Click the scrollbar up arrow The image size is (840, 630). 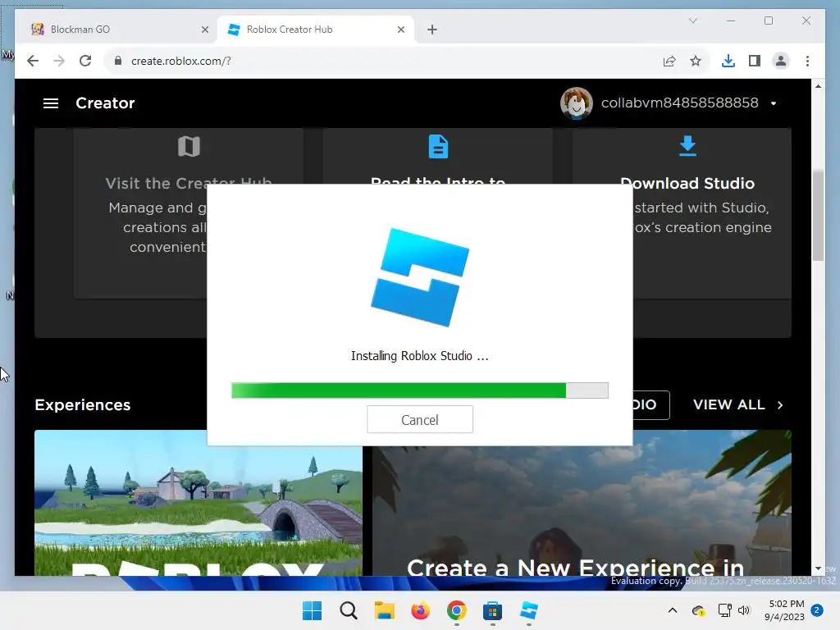tap(818, 85)
